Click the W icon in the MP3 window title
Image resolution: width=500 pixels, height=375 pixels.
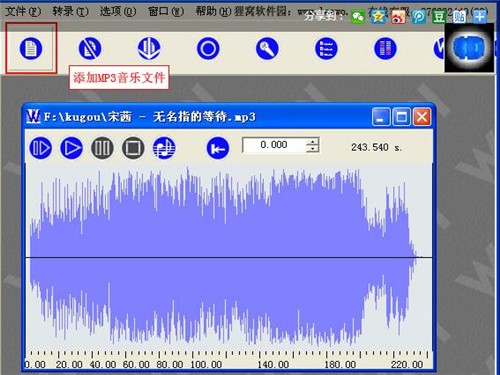click(33, 117)
